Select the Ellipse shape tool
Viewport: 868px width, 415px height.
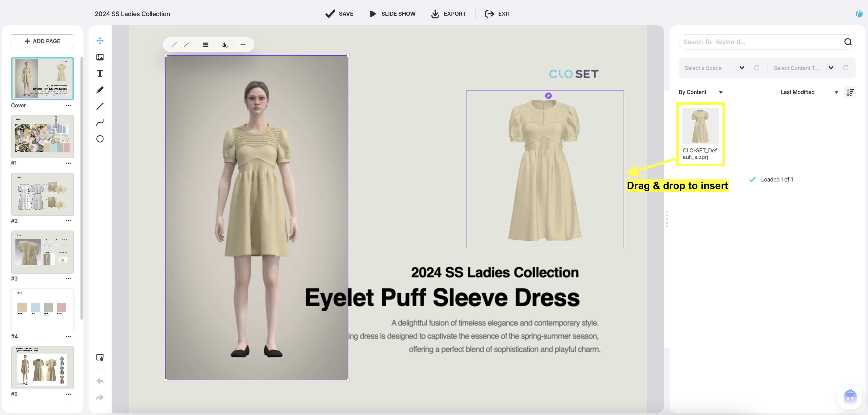(100, 139)
